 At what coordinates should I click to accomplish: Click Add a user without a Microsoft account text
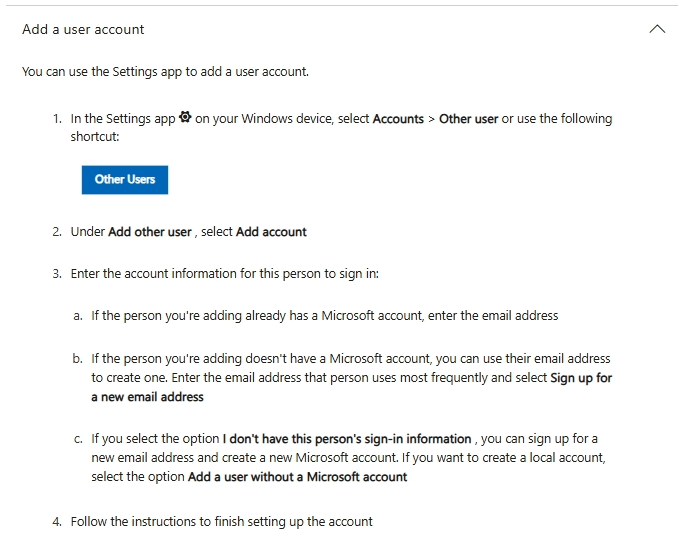[297, 477]
